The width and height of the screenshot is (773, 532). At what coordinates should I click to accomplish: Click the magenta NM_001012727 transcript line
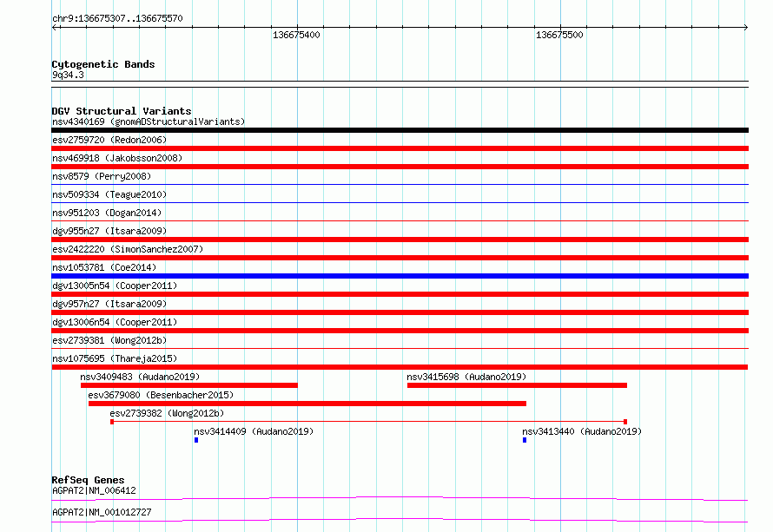[x=400, y=520]
